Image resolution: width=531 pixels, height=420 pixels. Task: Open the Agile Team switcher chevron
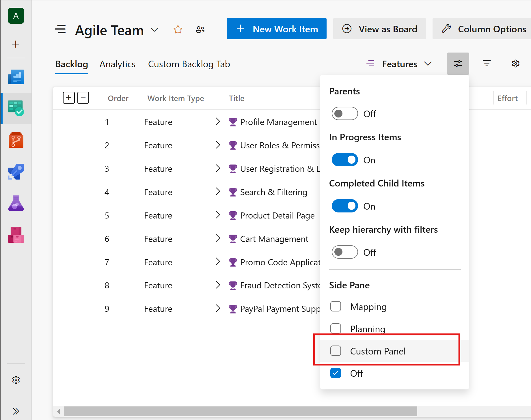(x=154, y=30)
